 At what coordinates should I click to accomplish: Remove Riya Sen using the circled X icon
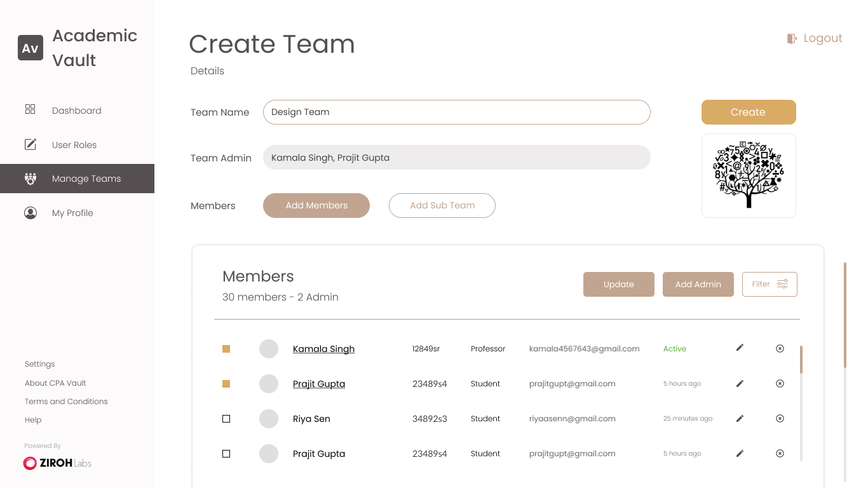click(780, 418)
